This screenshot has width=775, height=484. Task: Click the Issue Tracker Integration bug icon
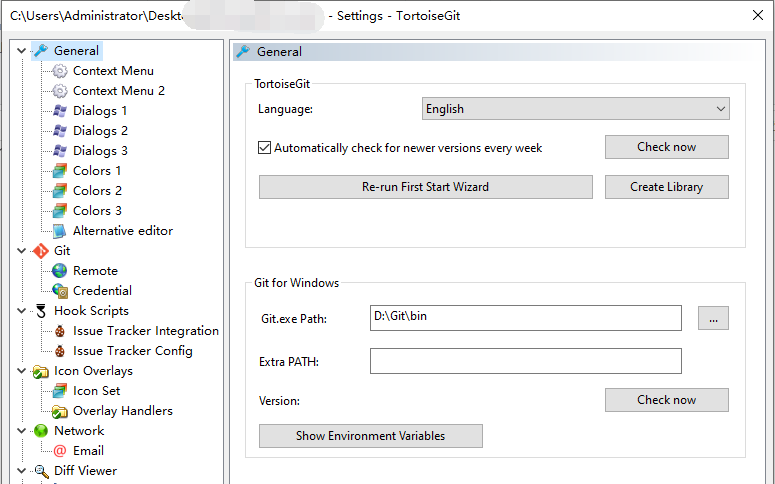point(60,331)
